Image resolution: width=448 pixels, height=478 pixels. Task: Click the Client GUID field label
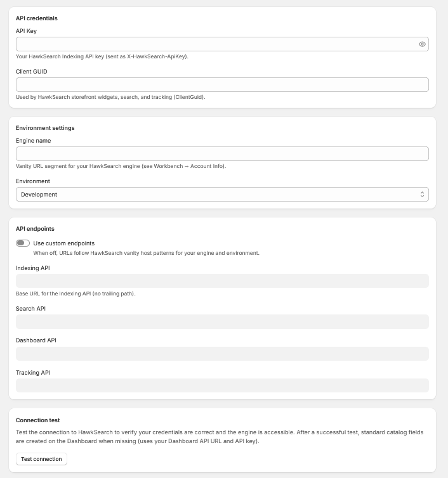click(32, 72)
